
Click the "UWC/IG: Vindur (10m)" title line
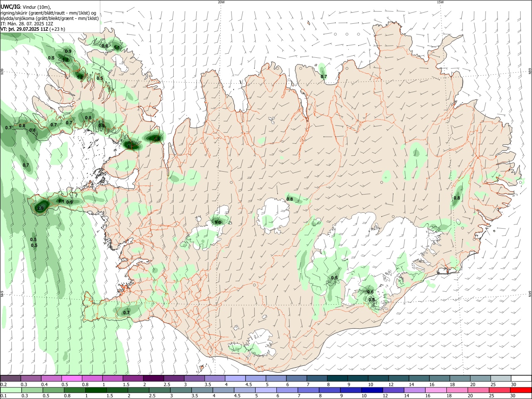click(26, 7)
